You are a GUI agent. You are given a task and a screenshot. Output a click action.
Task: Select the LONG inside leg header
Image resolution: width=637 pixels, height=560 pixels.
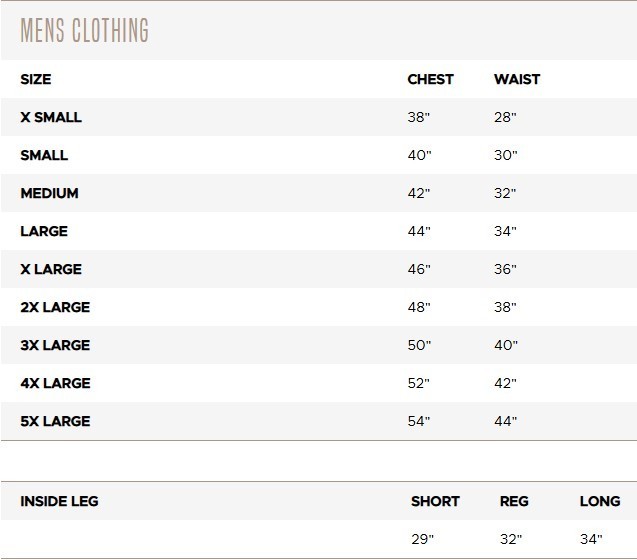[600, 501]
